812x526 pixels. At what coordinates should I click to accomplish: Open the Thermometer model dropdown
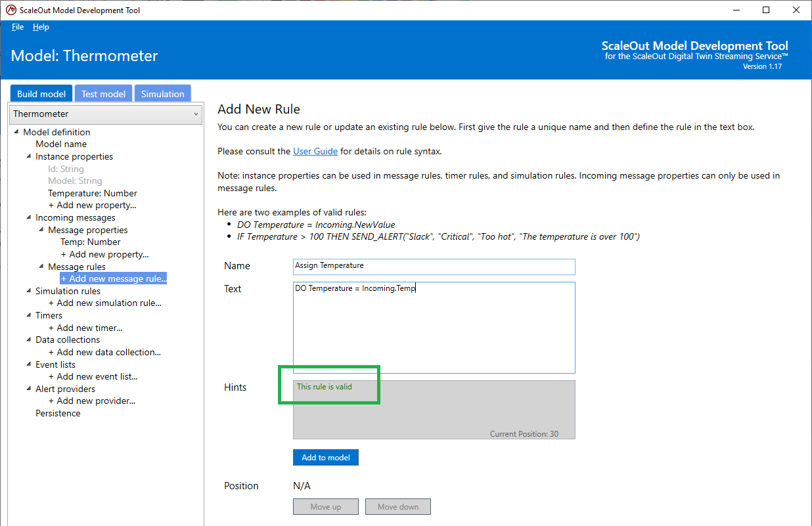coord(106,114)
